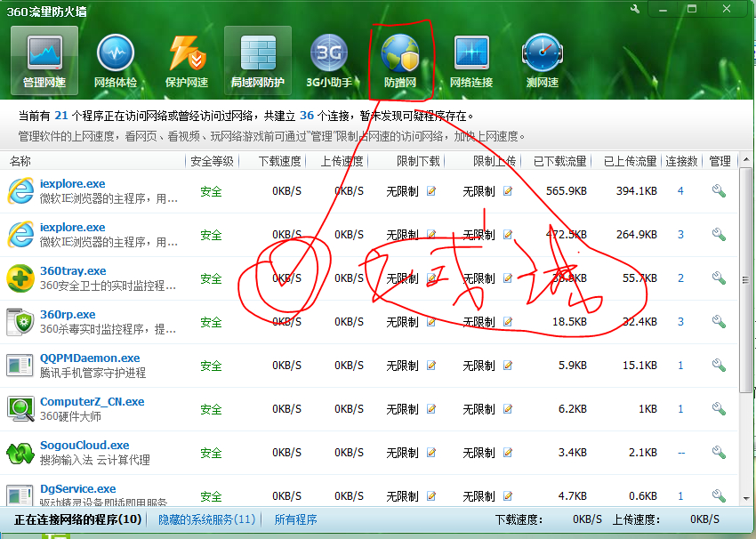Image resolution: width=756 pixels, height=539 pixels.
Task: Open the 网络体检 network checkup icon
Action: (x=116, y=60)
